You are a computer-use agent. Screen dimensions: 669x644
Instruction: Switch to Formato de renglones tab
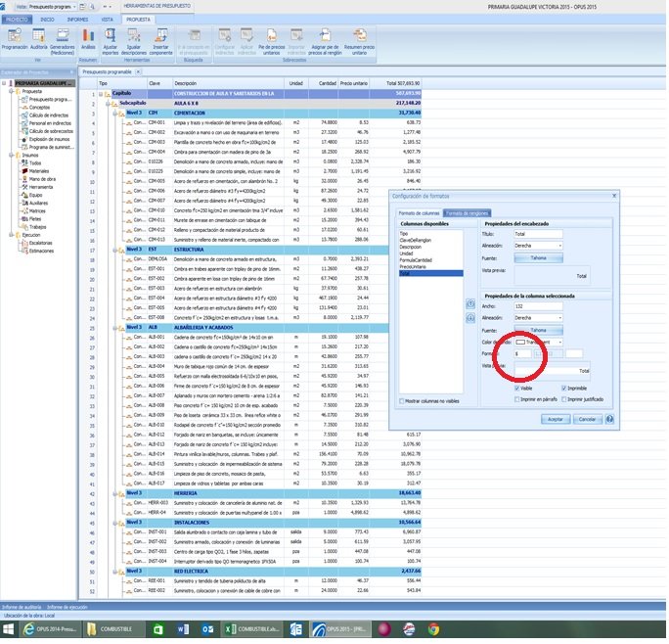[x=468, y=213]
